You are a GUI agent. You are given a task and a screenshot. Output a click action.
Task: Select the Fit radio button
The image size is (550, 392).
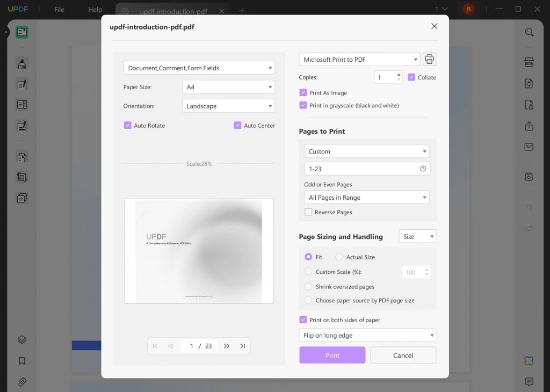tap(308, 257)
